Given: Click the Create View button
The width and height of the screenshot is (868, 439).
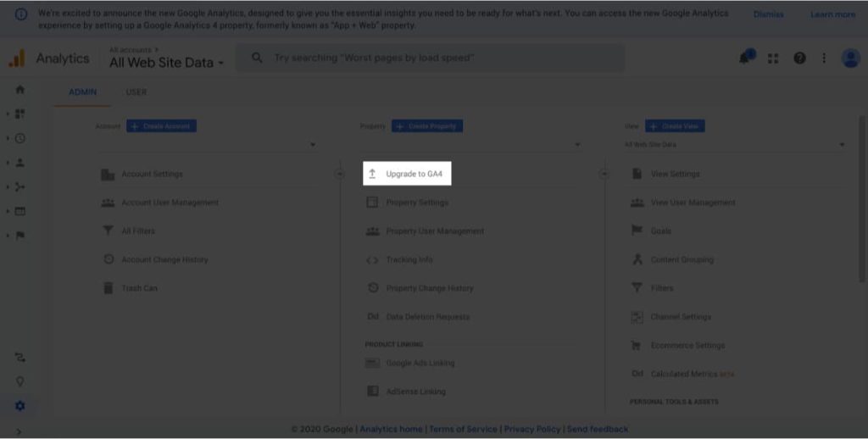Looking at the screenshot, I should point(675,126).
